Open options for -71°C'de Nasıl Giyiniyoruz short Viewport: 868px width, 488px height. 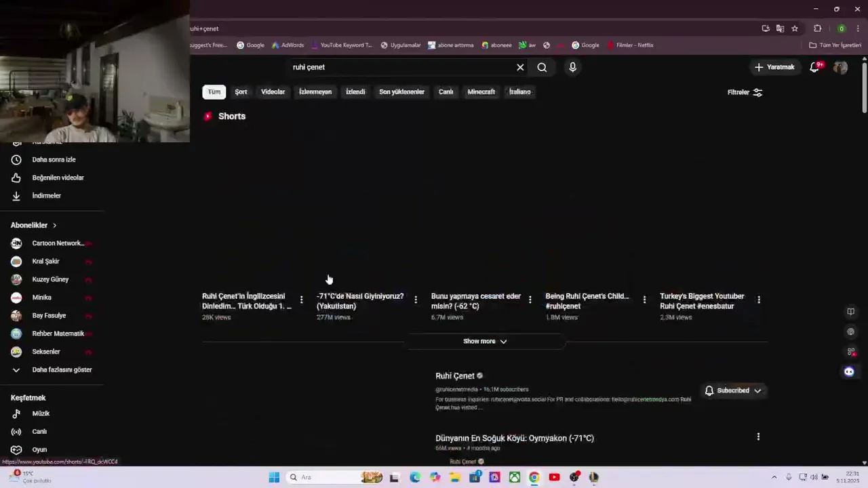416,300
